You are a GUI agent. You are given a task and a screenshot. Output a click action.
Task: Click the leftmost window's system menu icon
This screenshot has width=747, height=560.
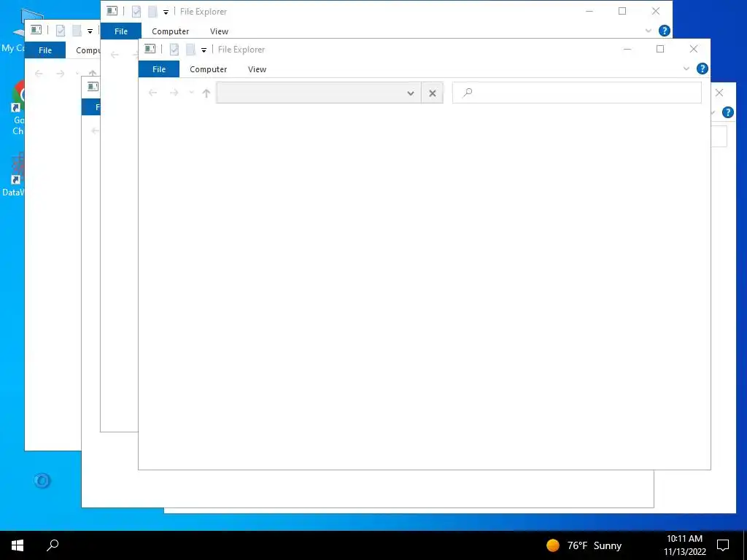pos(36,30)
